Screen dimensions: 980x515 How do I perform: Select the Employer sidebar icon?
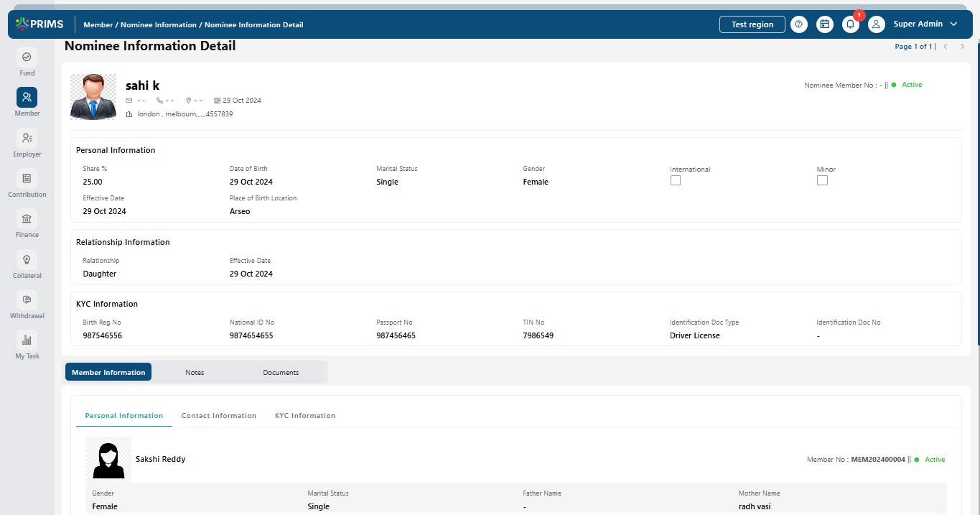(27, 138)
